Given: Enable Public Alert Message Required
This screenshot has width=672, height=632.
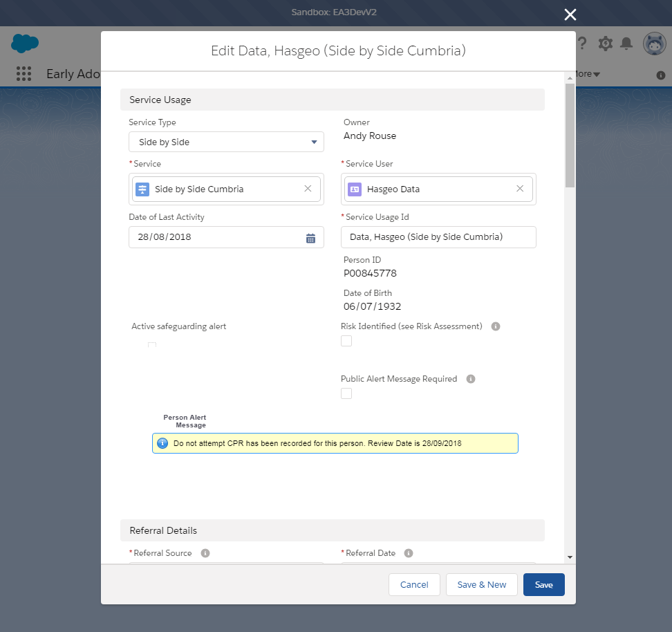Looking at the screenshot, I should (x=346, y=393).
